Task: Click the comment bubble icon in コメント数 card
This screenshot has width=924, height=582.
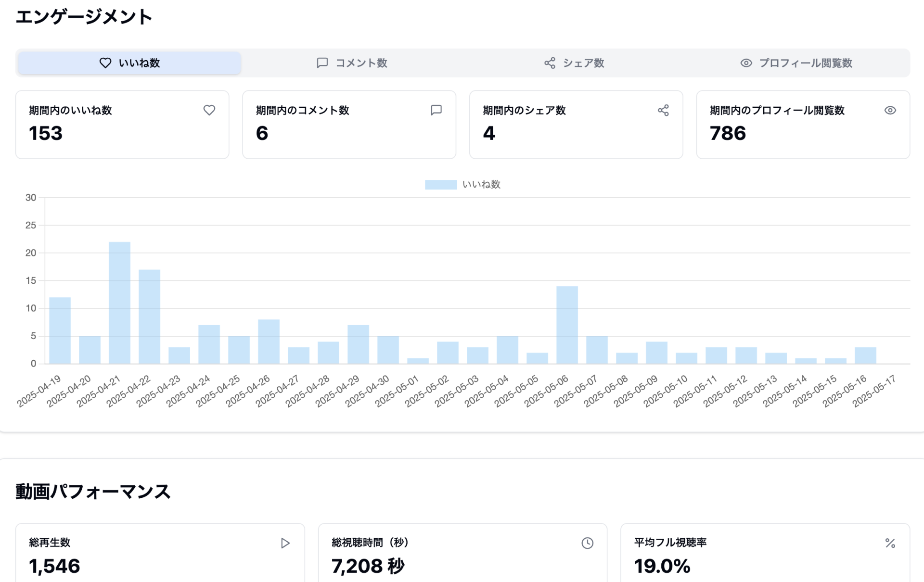Action: [x=436, y=110]
